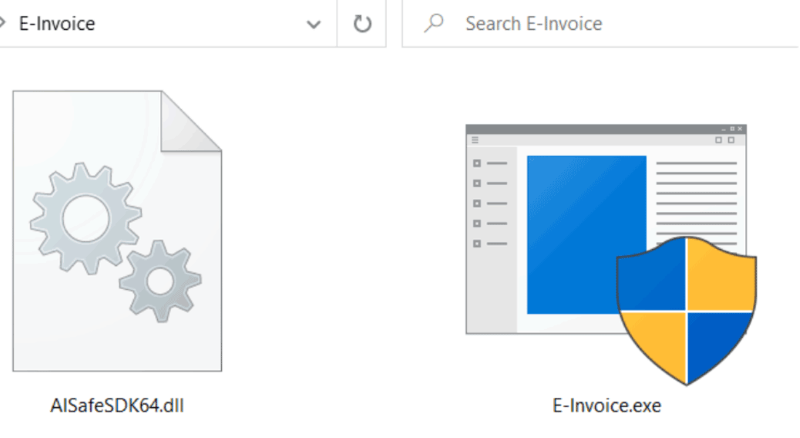This screenshot has height=438, width=800.
Task: Focus the Search E-Invoice field
Action: point(601,23)
